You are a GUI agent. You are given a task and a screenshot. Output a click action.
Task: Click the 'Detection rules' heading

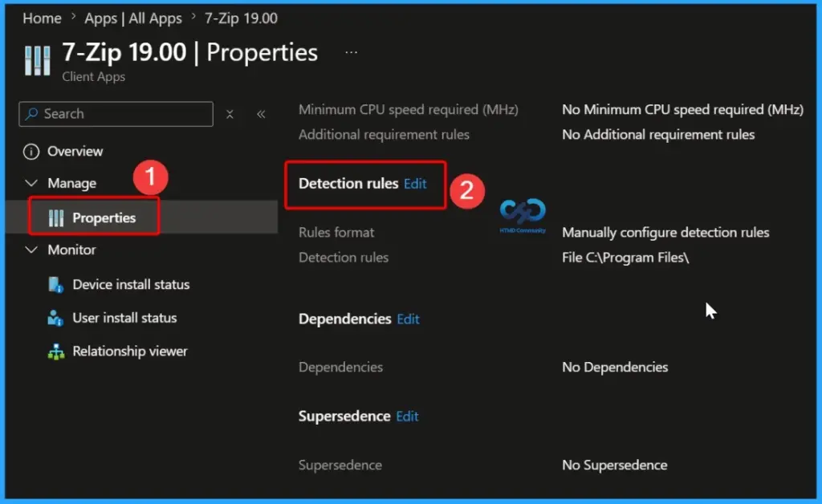[348, 183]
